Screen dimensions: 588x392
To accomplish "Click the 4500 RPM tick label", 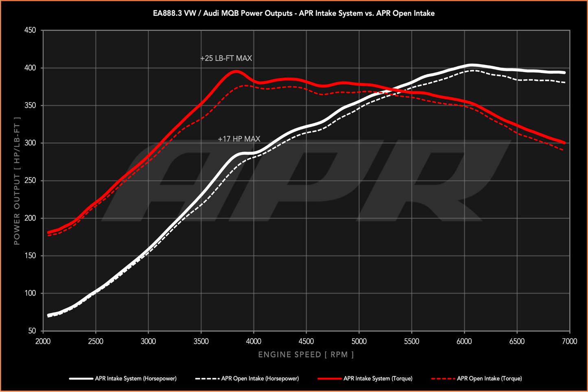I will coord(306,342).
